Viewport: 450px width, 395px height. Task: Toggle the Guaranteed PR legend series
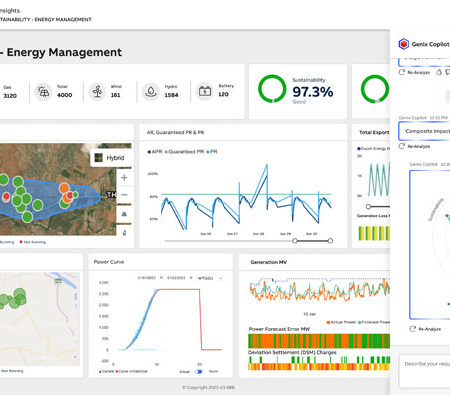point(184,152)
